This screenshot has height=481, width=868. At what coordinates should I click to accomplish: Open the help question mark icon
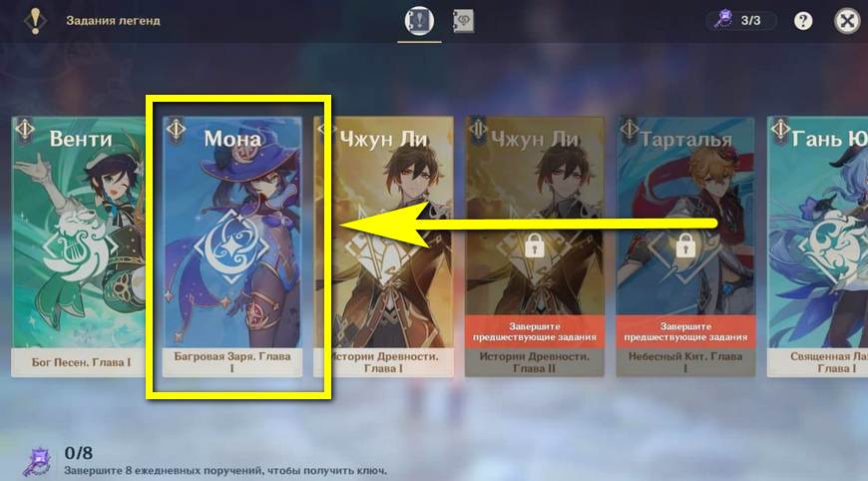click(803, 21)
